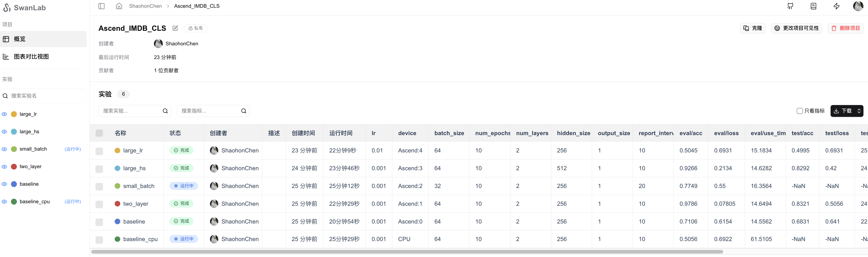
Task: Click the home icon in breadcrumb
Action: [x=119, y=6]
